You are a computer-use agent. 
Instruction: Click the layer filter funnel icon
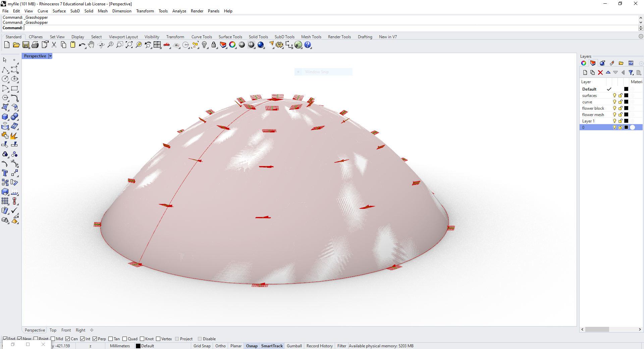pos(631,72)
